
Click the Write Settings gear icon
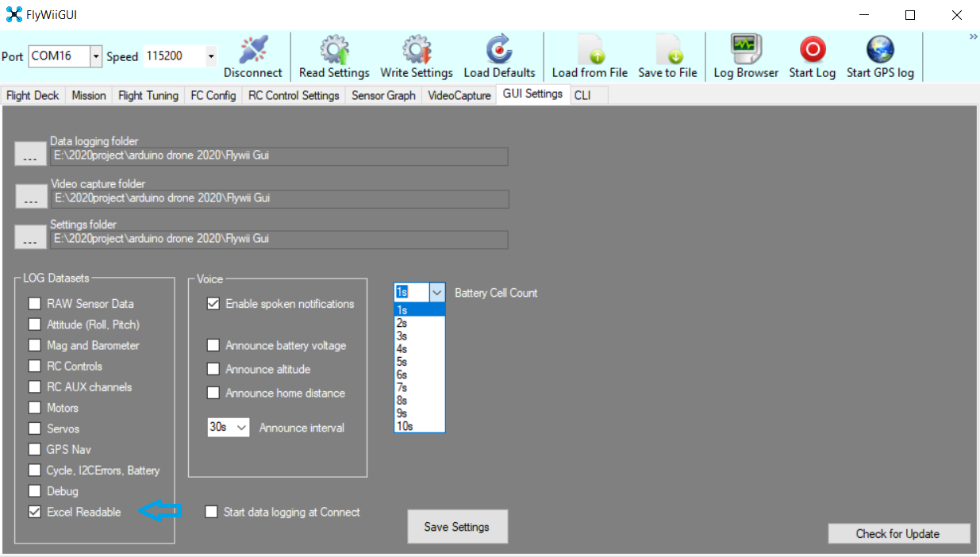coord(416,49)
